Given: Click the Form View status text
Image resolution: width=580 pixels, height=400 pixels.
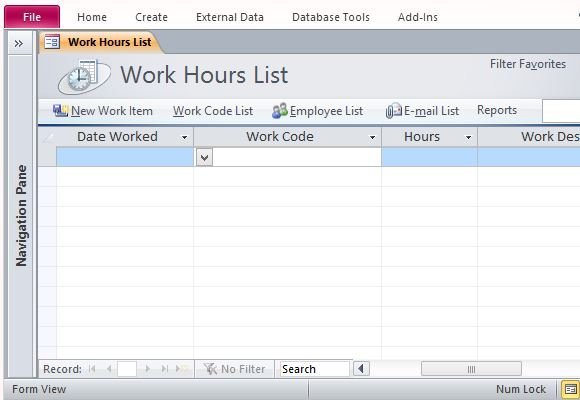Looking at the screenshot, I should (39, 389).
